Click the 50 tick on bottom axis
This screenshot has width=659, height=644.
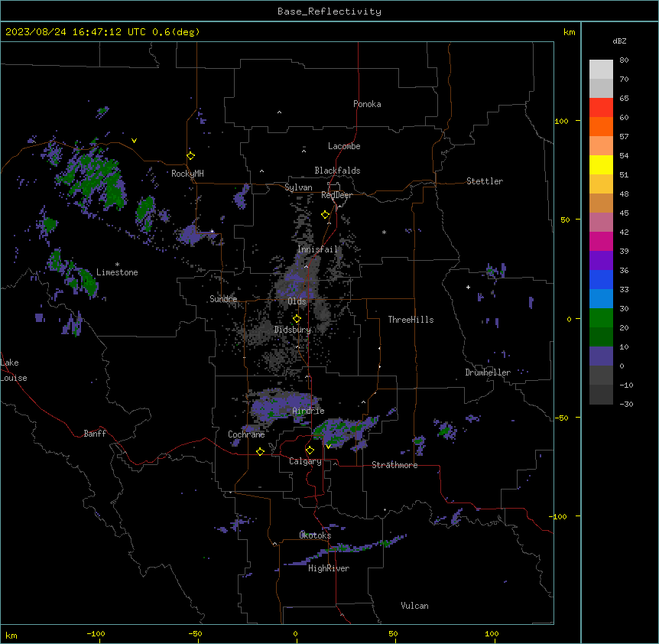[x=393, y=634]
